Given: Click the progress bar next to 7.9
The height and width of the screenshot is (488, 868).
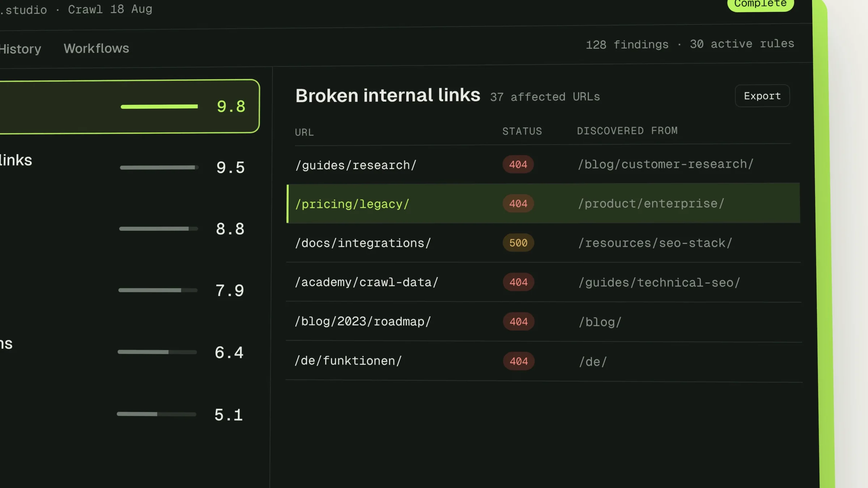Looking at the screenshot, I should tap(158, 290).
